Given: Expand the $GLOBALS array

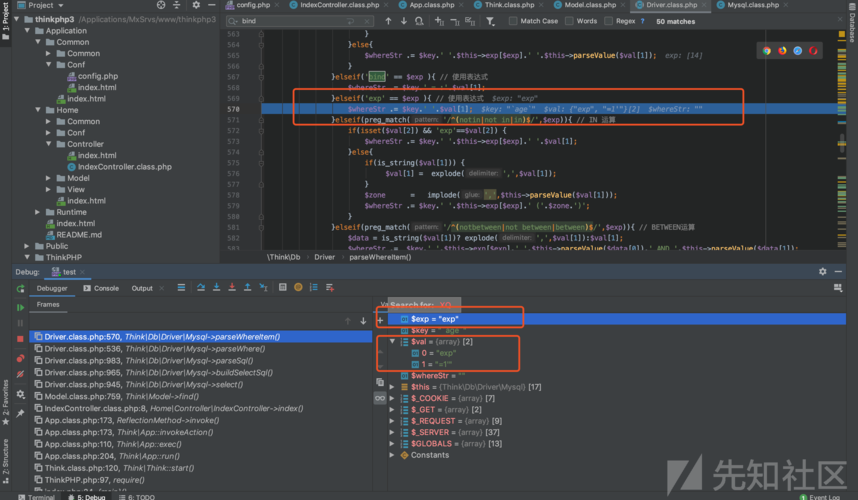Looking at the screenshot, I should click(x=392, y=444).
